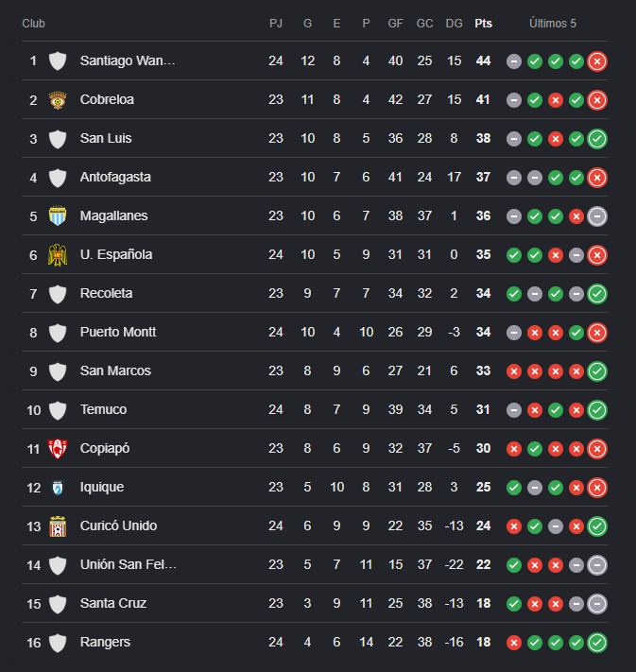Click the Últimos 5 column header

pyautogui.click(x=553, y=24)
